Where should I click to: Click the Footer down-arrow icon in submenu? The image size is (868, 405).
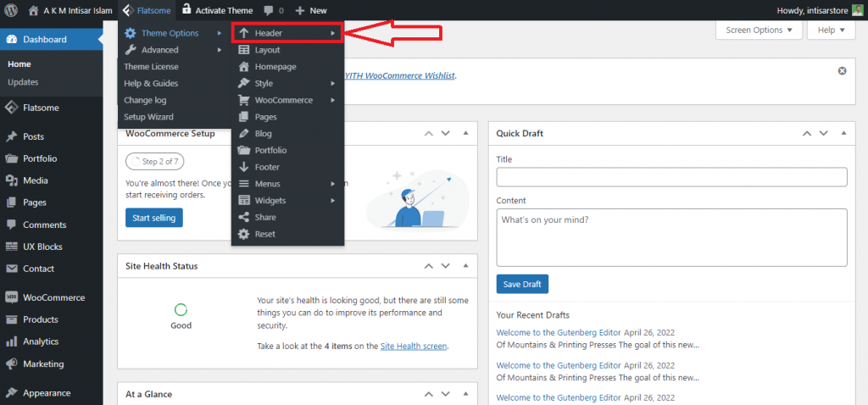243,167
